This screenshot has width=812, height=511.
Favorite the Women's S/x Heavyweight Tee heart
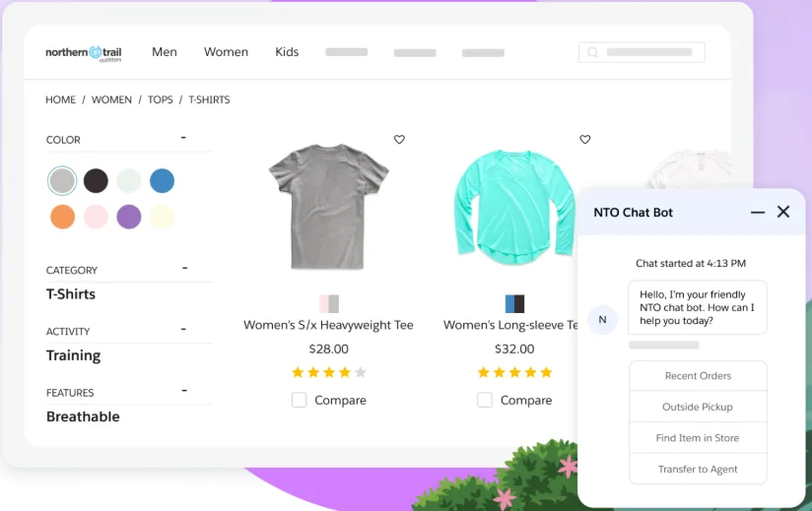399,140
